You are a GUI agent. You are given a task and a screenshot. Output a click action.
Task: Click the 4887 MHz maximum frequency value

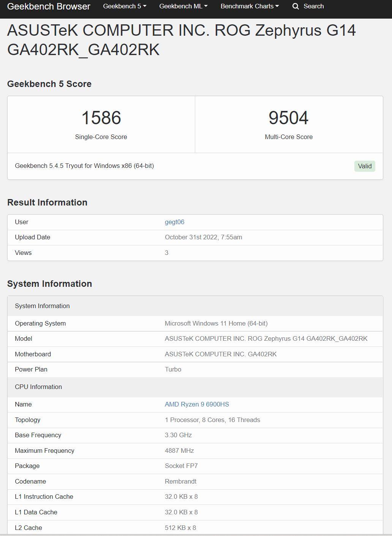(179, 451)
